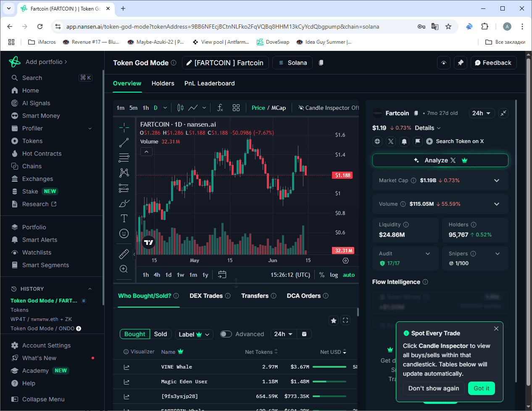
Task: Open the forecasting and measurement tool
Action: [x=124, y=188]
